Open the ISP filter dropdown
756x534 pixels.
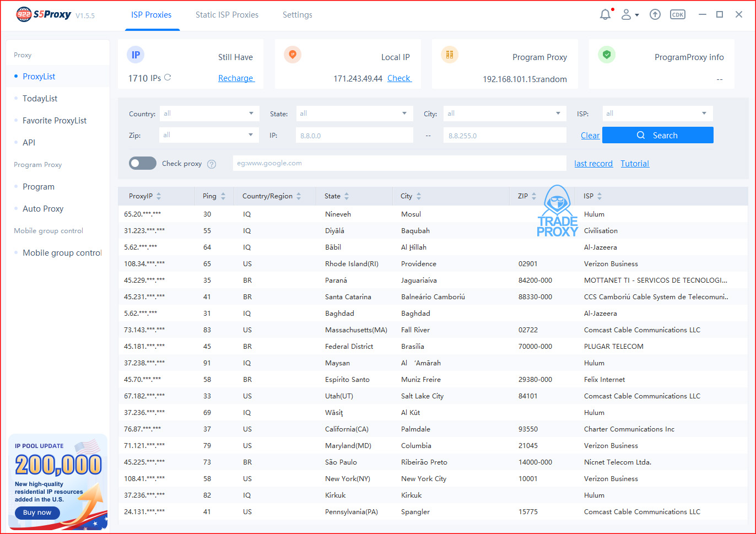coord(657,114)
